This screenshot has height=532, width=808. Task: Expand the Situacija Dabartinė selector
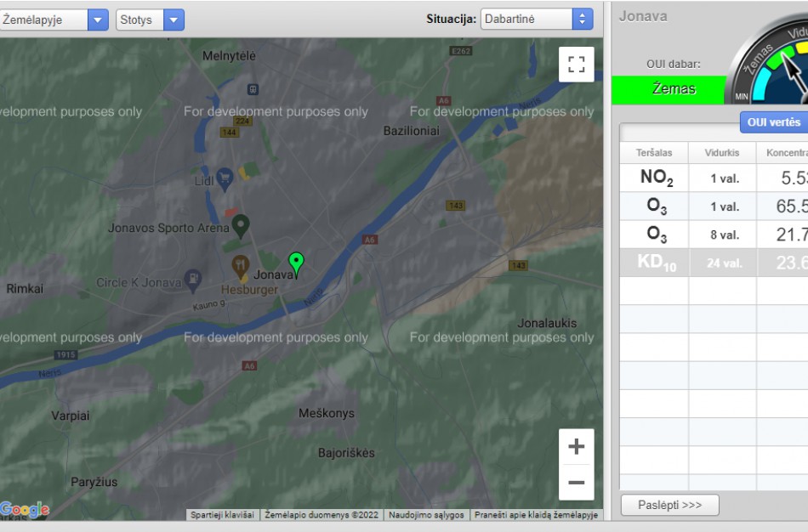(537, 20)
